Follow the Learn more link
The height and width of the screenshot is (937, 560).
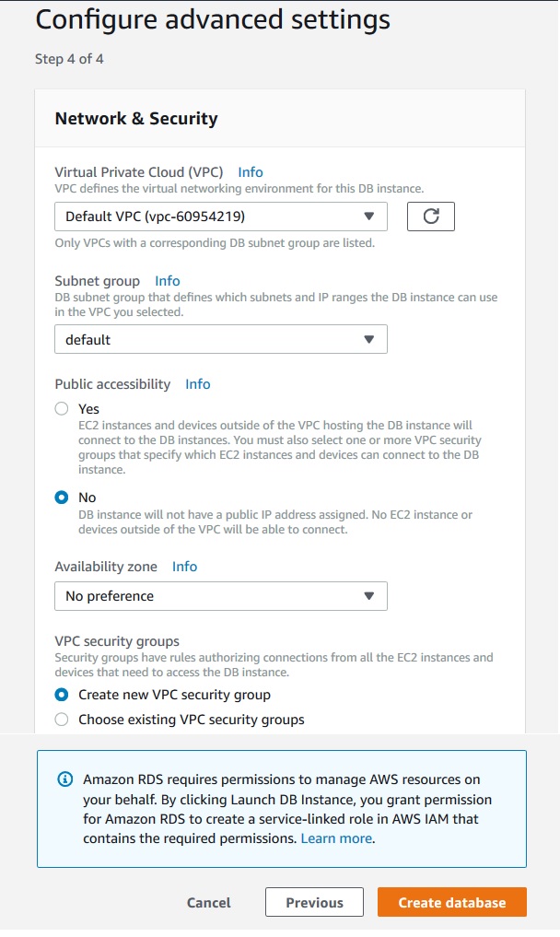tap(336, 839)
